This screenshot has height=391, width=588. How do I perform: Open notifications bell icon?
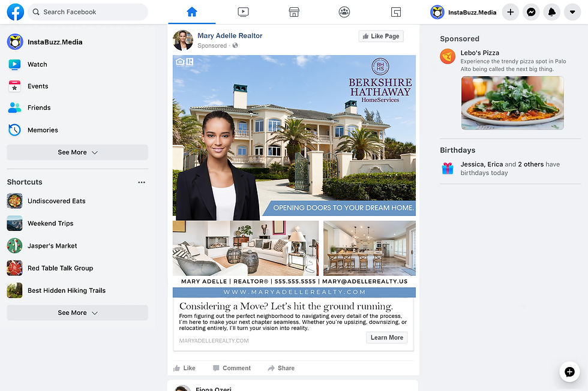pos(551,12)
